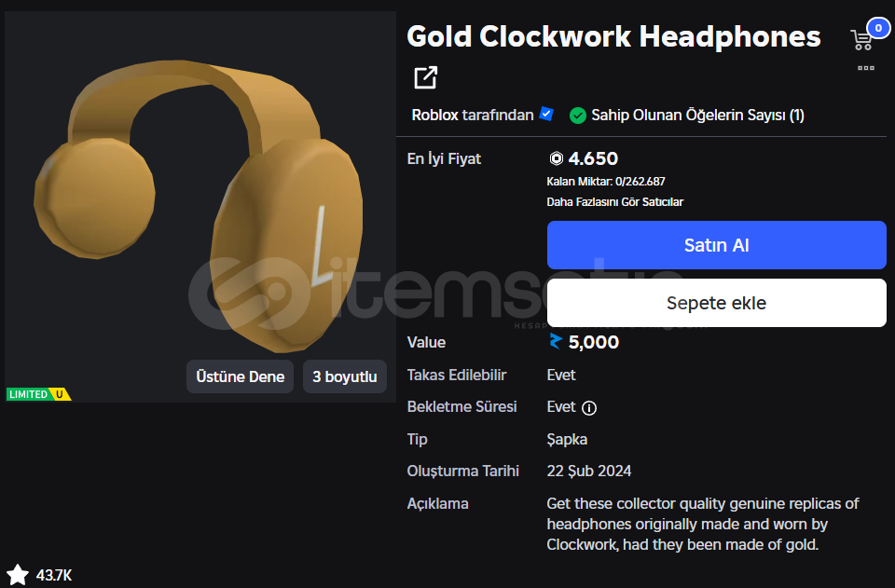Open the external link icon under title
This screenshot has height=588, width=895.
(426, 77)
